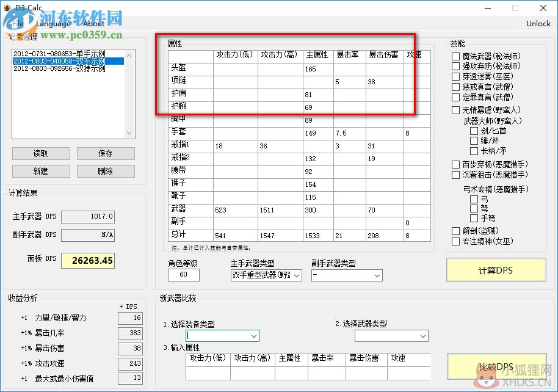
Task: Select record 2012-0803-040058-双手示例
Action: pos(68,61)
